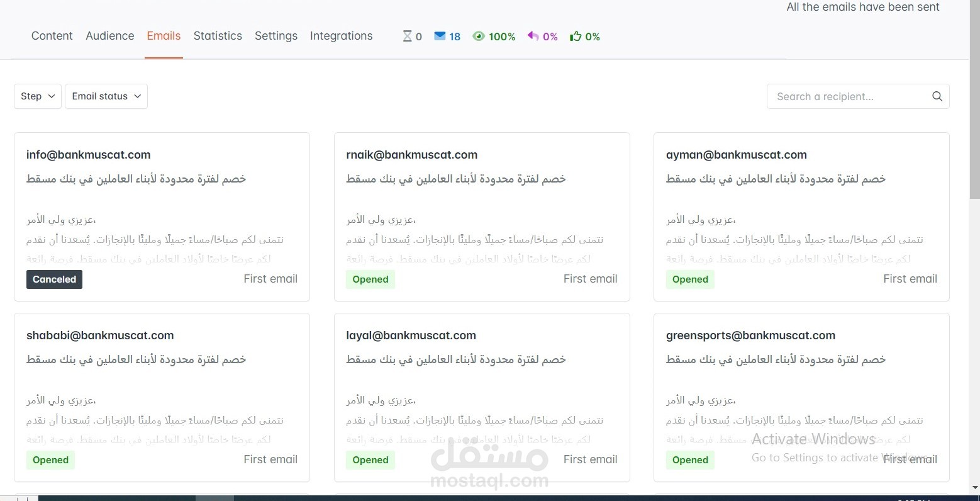Screen dimensions: 980x501
Task: Click First email label on ayman@bankmuscat.com card
Action: pyautogui.click(x=910, y=279)
